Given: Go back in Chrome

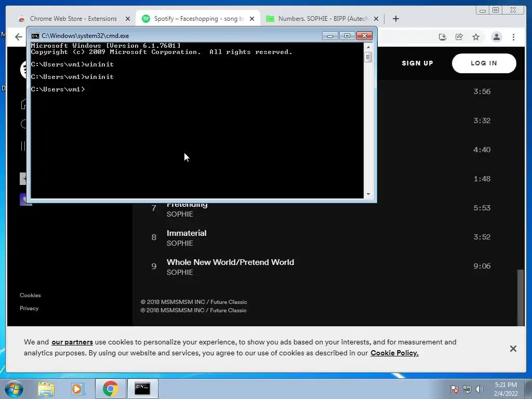Looking at the screenshot, I should coord(19,37).
